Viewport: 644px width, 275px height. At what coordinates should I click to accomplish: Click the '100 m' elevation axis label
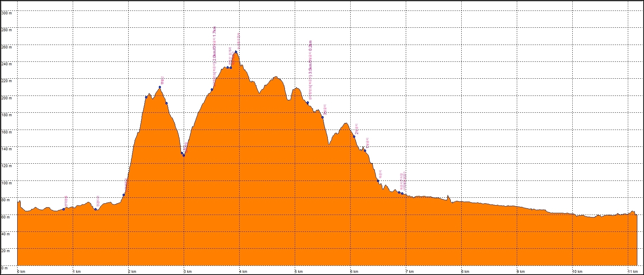7,183
